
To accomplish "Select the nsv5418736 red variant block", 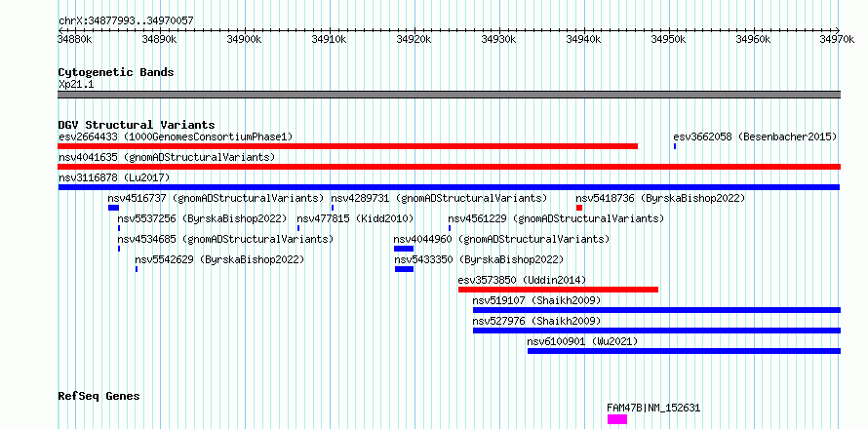I will pyautogui.click(x=579, y=208).
